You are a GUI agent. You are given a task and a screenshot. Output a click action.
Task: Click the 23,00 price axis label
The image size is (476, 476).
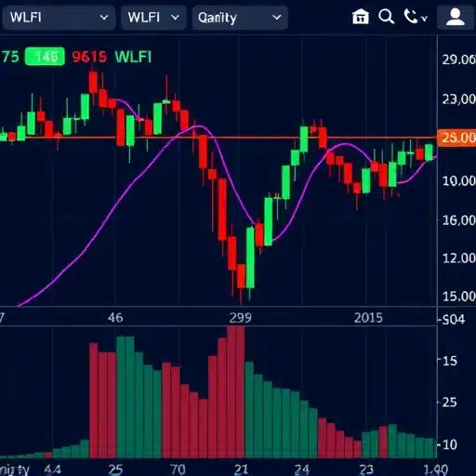[458, 99]
